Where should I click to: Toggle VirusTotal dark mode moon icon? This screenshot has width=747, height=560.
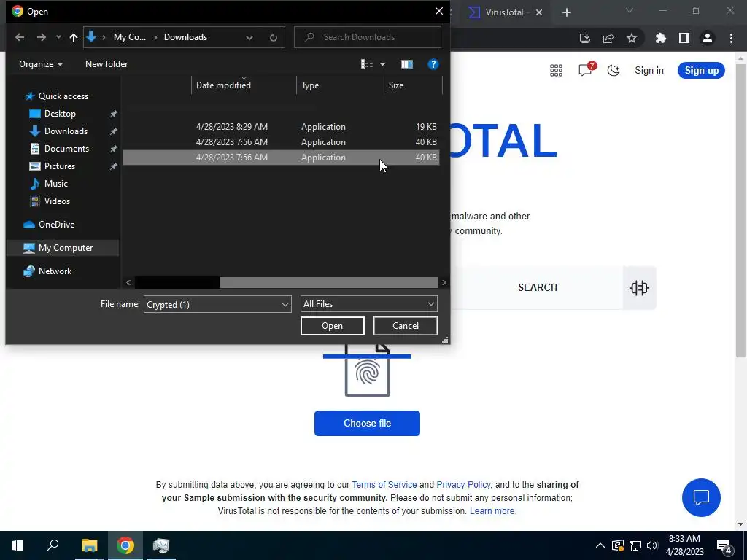[x=614, y=71]
